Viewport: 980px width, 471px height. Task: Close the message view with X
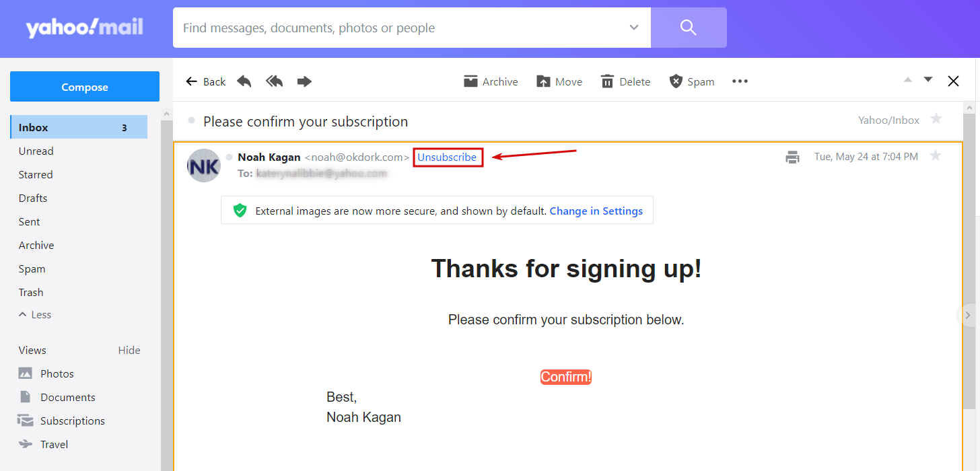(953, 81)
